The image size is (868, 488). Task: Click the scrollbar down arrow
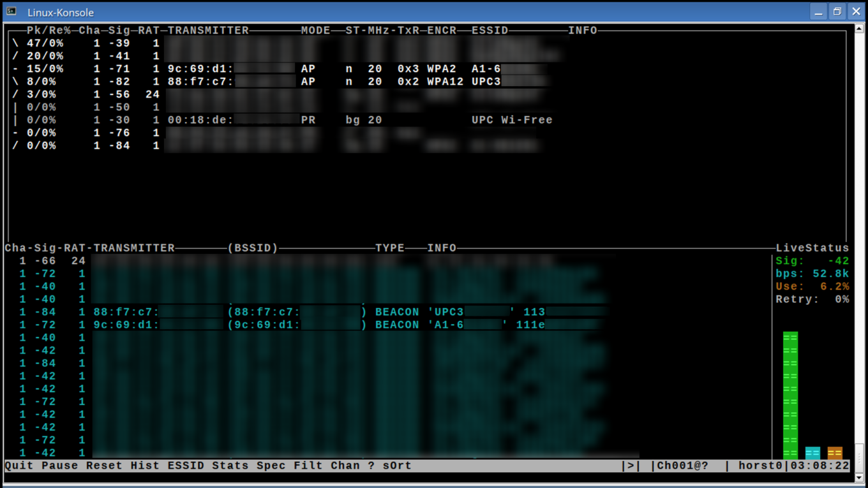860,477
